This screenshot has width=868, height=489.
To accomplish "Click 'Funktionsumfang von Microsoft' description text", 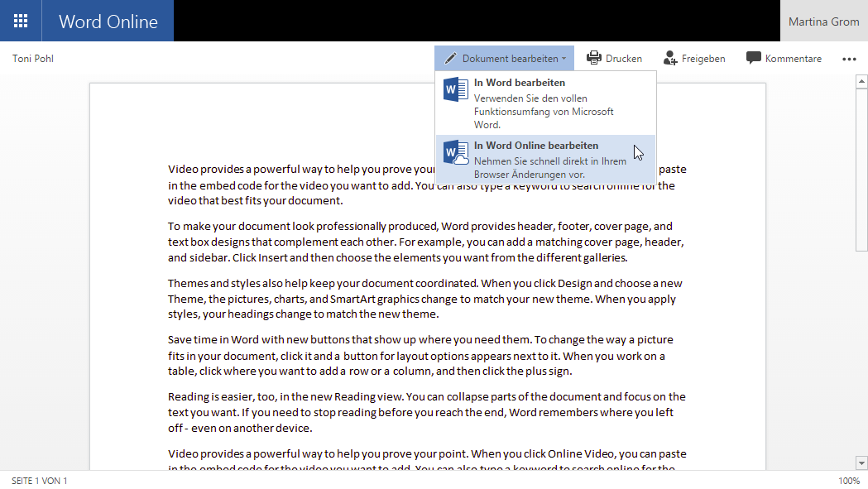I will tap(544, 112).
